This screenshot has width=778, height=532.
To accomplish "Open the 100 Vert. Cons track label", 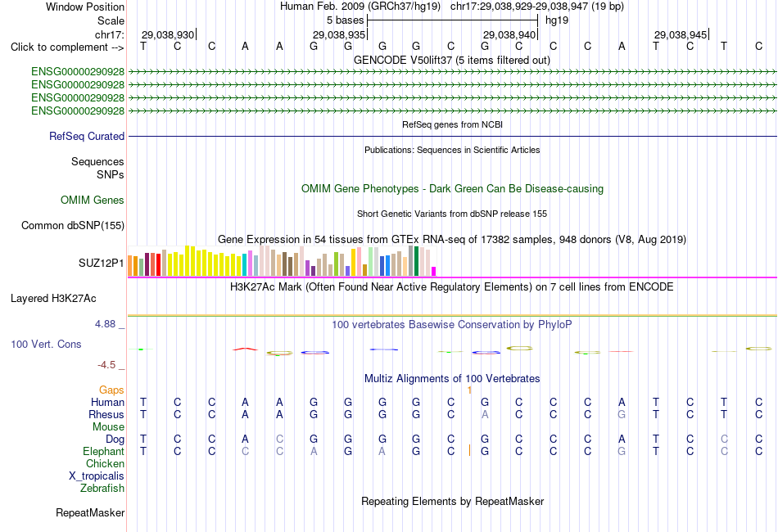I will (x=46, y=344).
